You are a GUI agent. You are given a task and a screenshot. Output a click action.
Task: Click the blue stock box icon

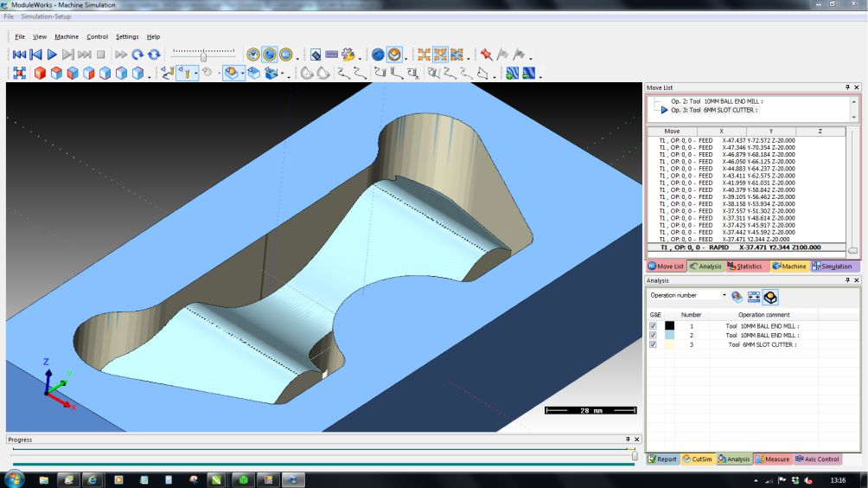point(254,74)
